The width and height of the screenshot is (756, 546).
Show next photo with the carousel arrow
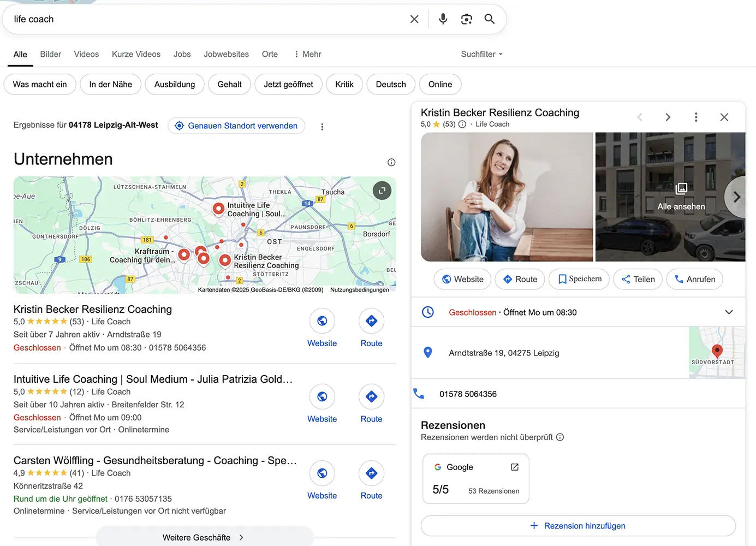(x=736, y=197)
